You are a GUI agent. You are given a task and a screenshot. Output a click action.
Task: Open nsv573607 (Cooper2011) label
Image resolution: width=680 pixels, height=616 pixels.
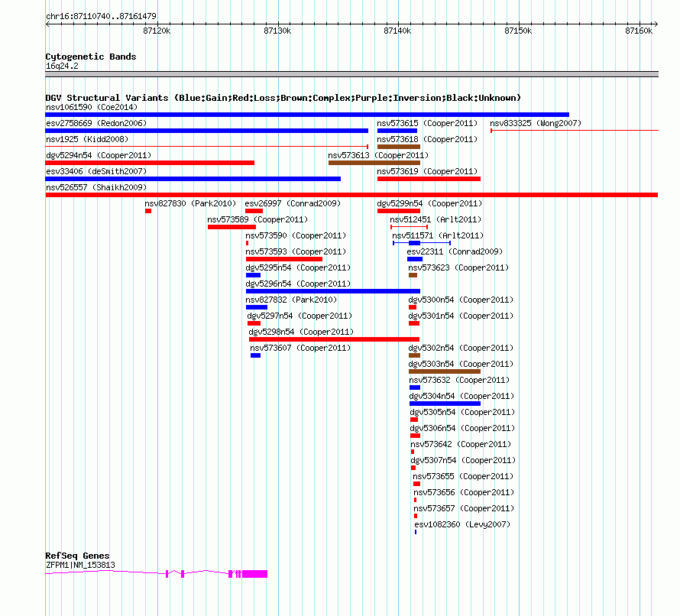300,348
